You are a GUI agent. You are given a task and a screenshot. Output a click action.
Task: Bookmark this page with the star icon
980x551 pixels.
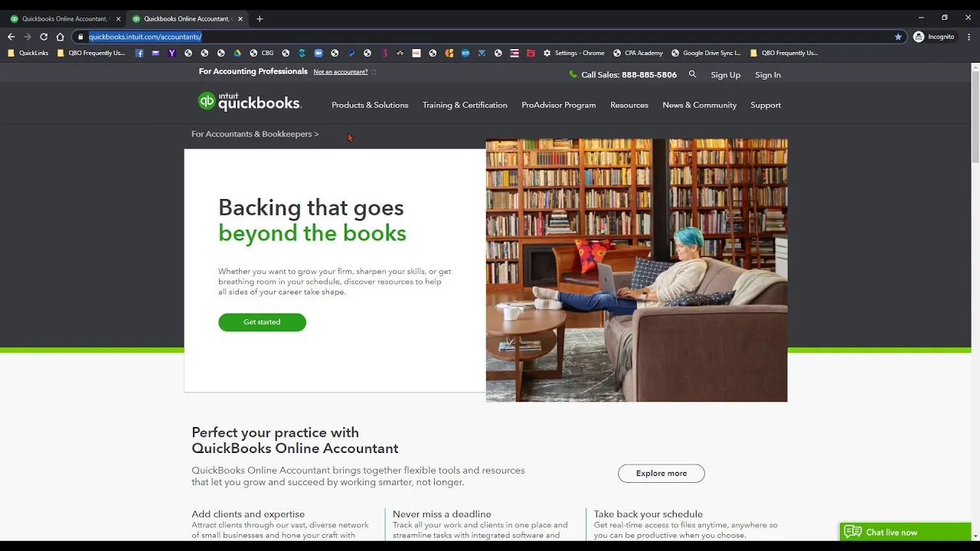[898, 37]
